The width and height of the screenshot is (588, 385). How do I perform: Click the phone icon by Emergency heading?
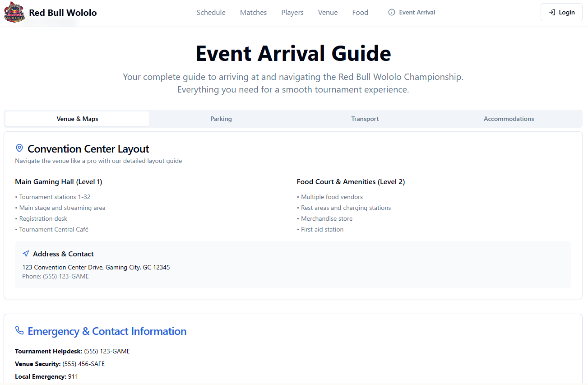pyautogui.click(x=19, y=331)
